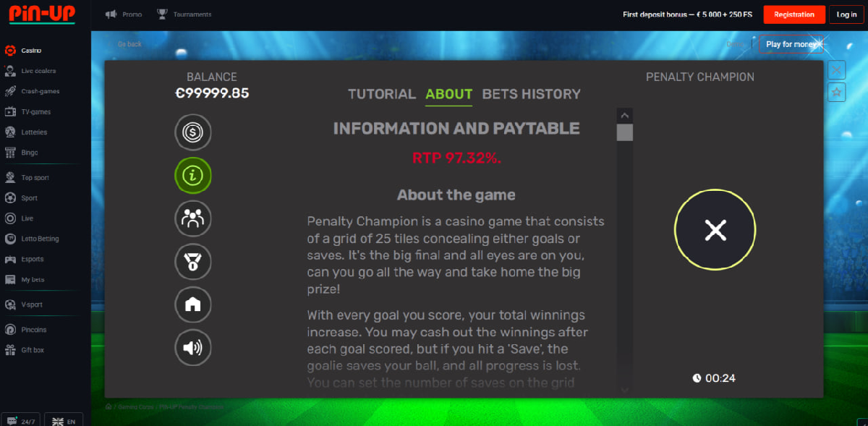The height and width of the screenshot is (426, 868).
Task: Open the Casino section in sidebar
Action: [x=30, y=50]
